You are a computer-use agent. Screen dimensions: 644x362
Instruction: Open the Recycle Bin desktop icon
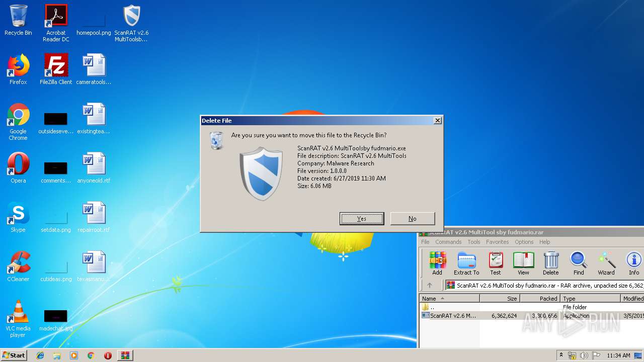(18, 20)
